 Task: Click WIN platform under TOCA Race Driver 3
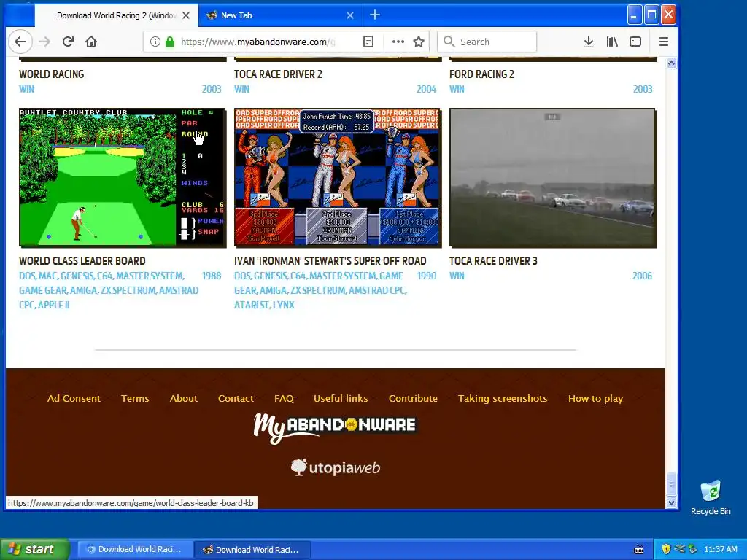pos(457,276)
